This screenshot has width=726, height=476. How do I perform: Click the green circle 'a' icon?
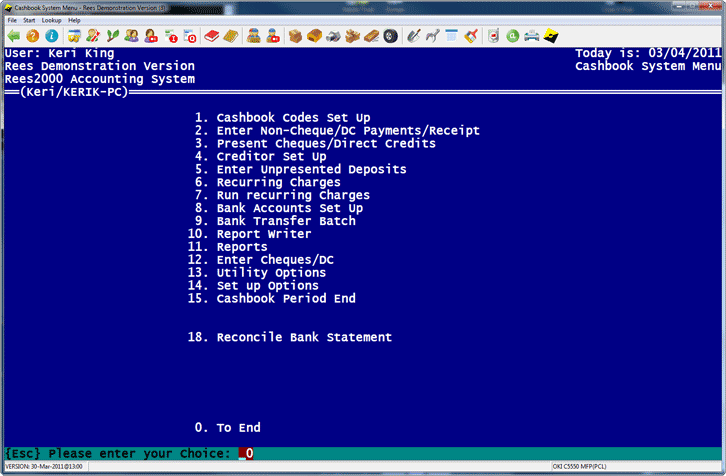pyautogui.click(x=512, y=36)
